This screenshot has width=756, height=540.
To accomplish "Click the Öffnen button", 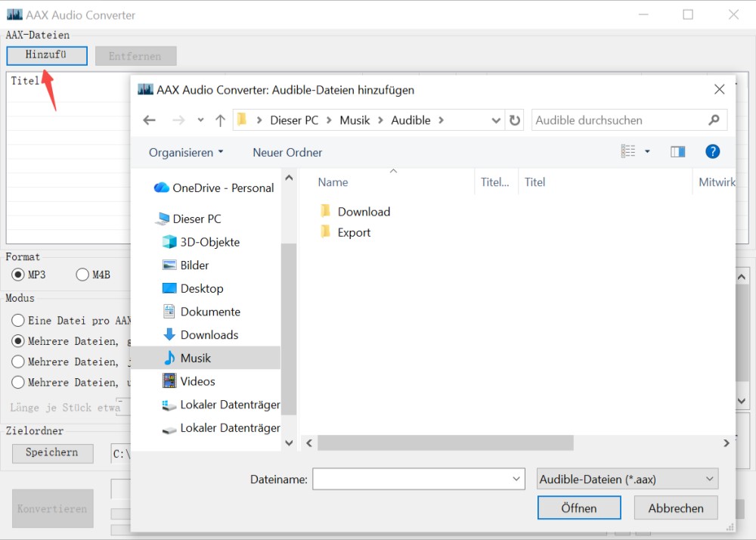I will pyautogui.click(x=579, y=507).
